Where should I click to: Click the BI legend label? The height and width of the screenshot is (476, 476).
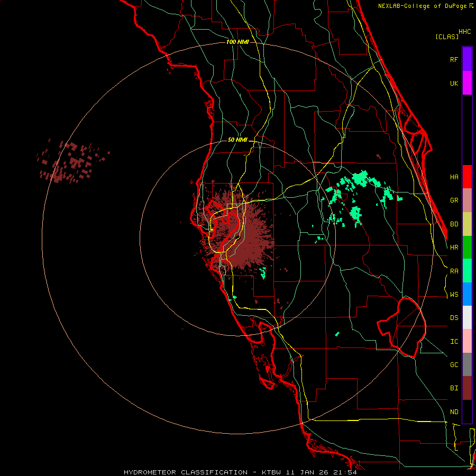coord(454,388)
